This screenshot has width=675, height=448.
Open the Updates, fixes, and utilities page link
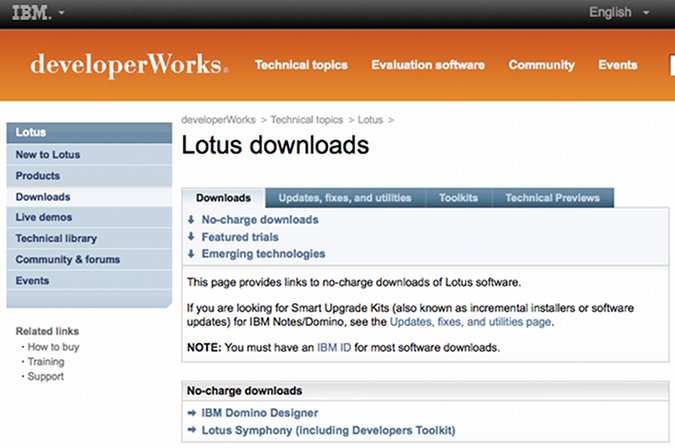point(471,322)
